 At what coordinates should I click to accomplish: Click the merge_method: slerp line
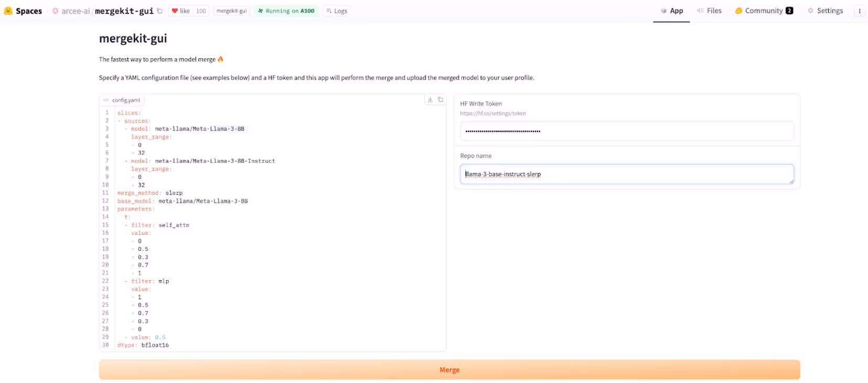pos(150,193)
